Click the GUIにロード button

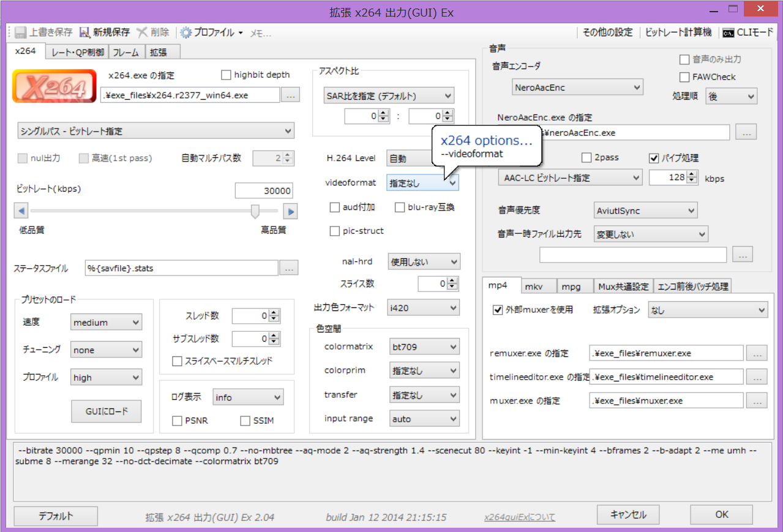tap(106, 411)
